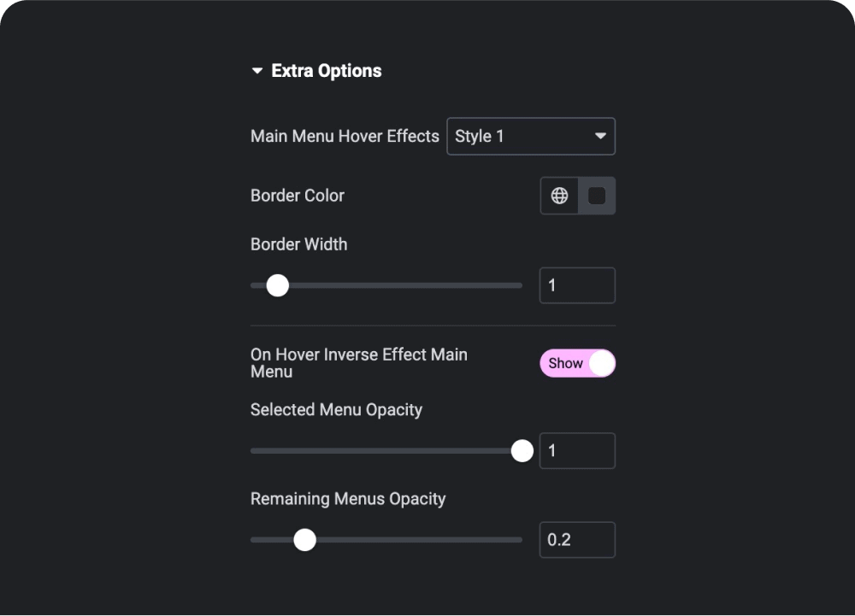855x616 pixels.
Task: Collapse the Extra Options section arrow
Action: (x=256, y=71)
